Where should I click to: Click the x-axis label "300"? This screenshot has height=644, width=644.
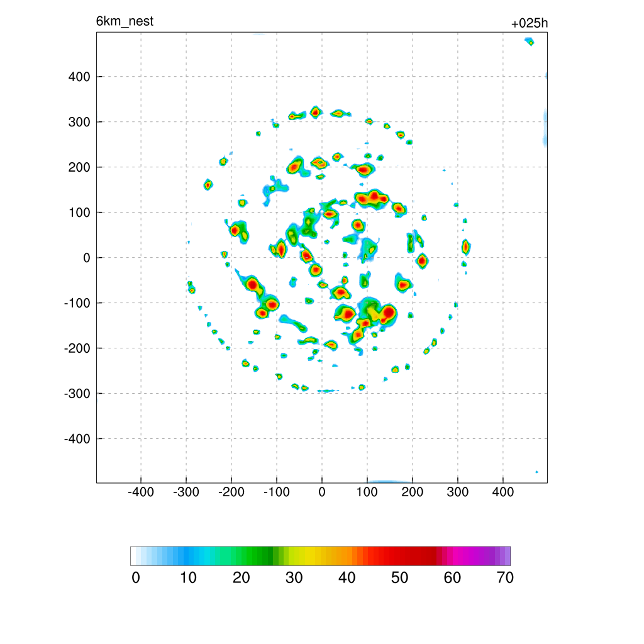(x=458, y=492)
